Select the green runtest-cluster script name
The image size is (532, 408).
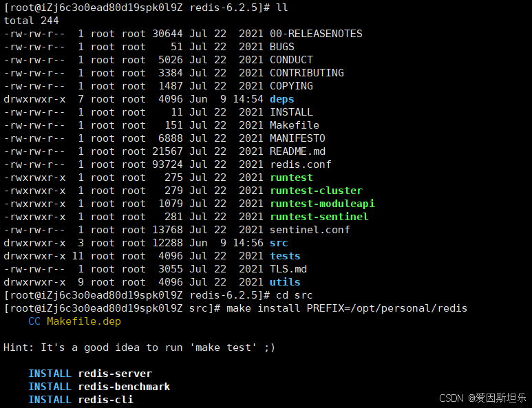(316, 191)
